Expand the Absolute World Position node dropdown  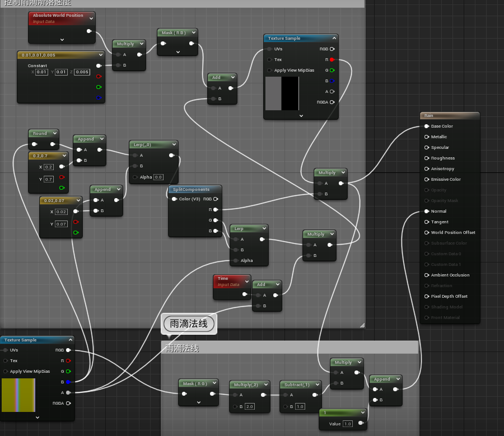click(x=91, y=18)
